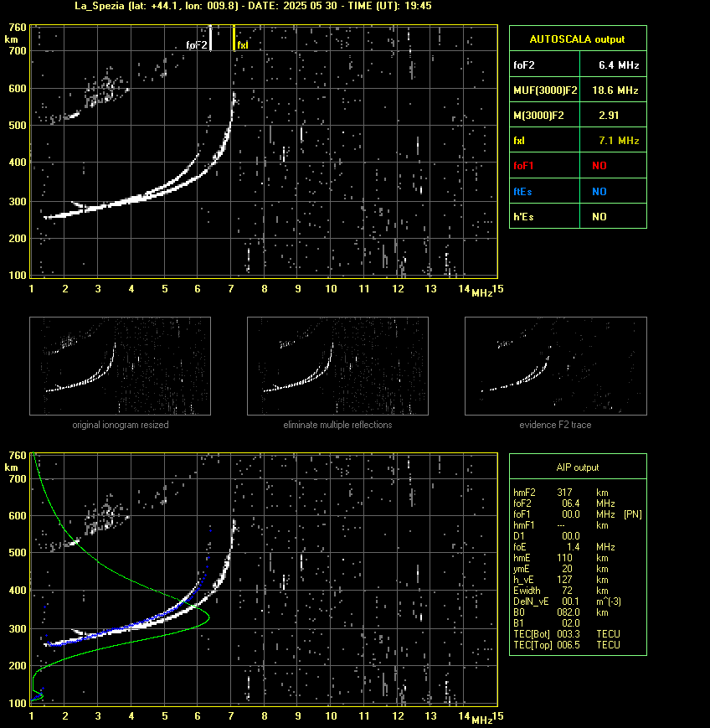Click the 'MUF(3000)F2' row label
Screen dimensions: 710x728
pyautogui.click(x=545, y=90)
